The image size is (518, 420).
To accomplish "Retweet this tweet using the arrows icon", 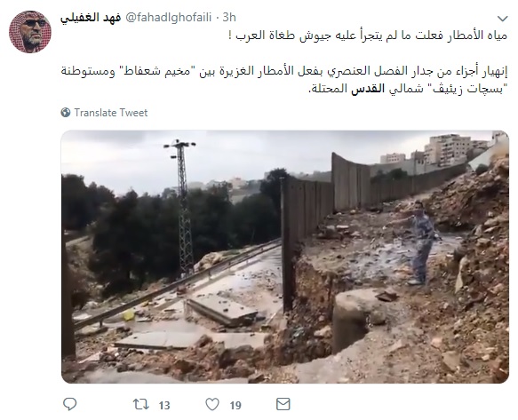I will click(x=140, y=404).
